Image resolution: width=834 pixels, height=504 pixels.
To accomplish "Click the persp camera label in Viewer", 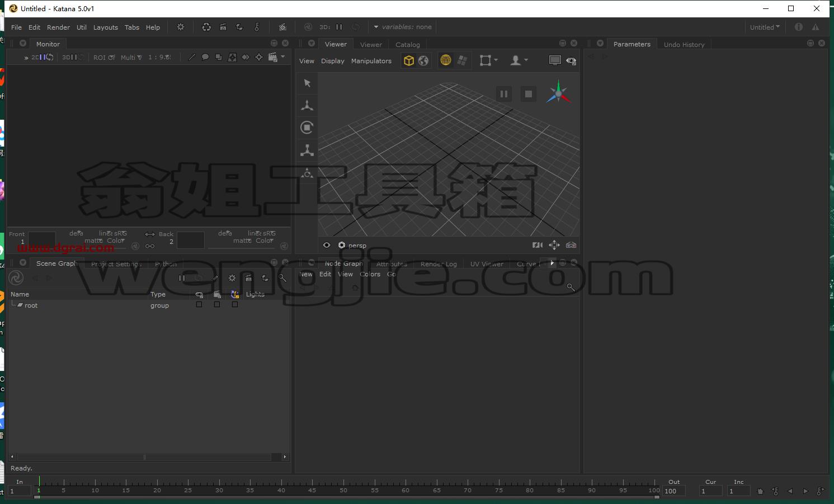I will point(357,246).
